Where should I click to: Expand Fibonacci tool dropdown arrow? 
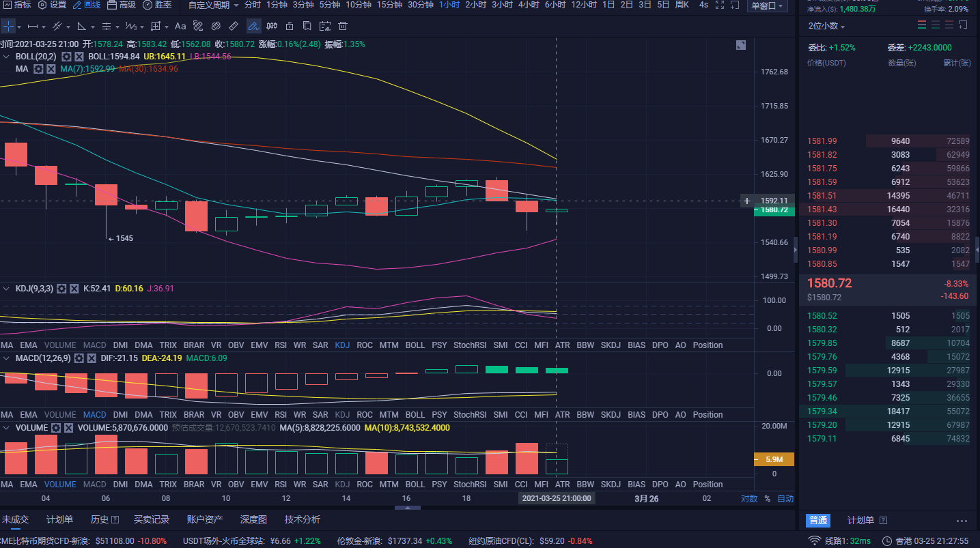point(118,27)
